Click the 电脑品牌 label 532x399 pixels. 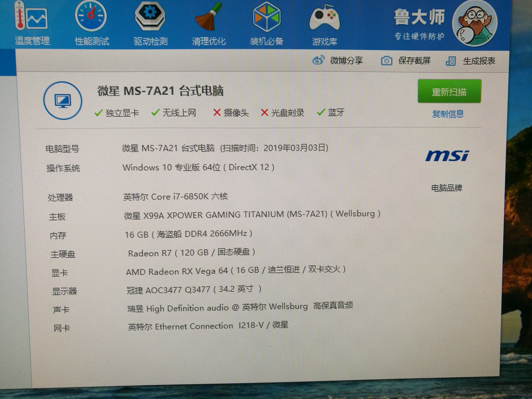coord(447,188)
